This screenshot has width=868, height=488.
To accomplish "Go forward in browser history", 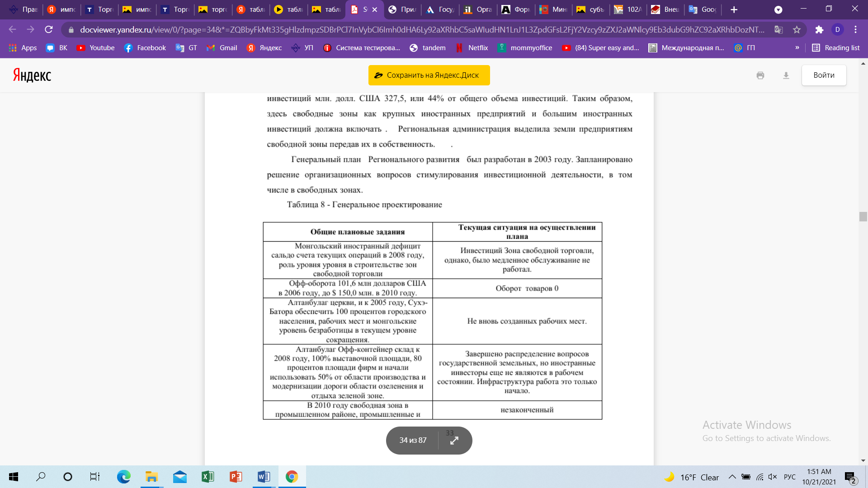I will click(30, 30).
